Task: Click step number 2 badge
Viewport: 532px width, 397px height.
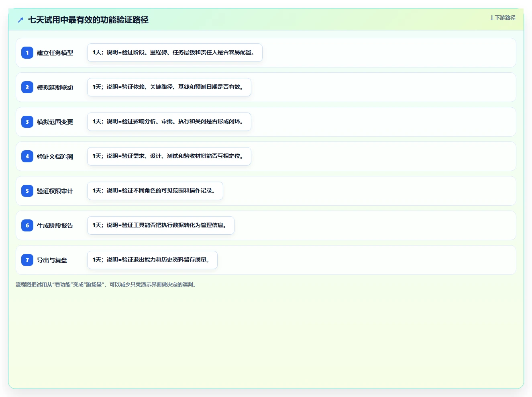Action: tap(27, 87)
